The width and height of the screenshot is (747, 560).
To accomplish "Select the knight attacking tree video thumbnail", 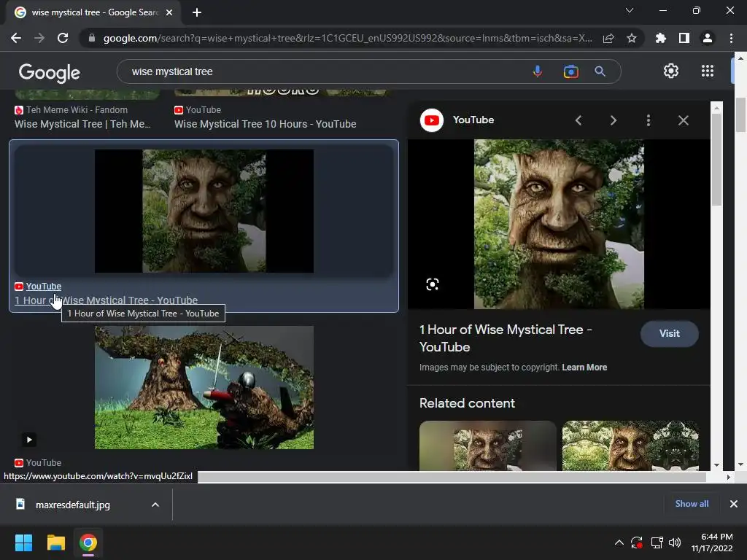I will coord(204,388).
